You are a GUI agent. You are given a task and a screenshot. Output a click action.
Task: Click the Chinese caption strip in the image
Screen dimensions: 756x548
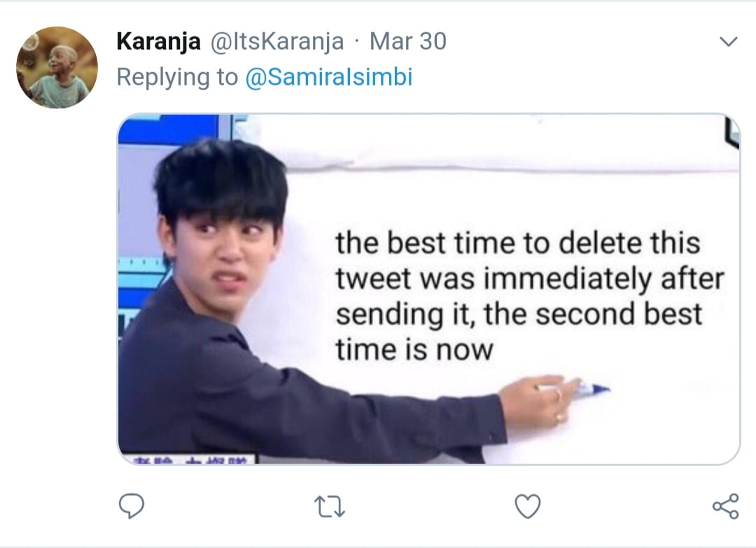point(189,458)
